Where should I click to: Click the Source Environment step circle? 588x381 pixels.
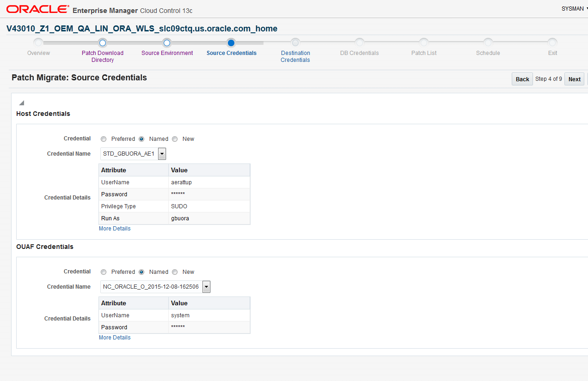(x=167, y=43)
